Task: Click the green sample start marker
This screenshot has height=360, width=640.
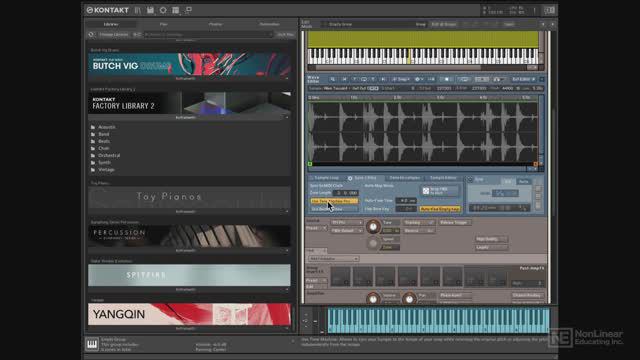Action: pos(310,164)
